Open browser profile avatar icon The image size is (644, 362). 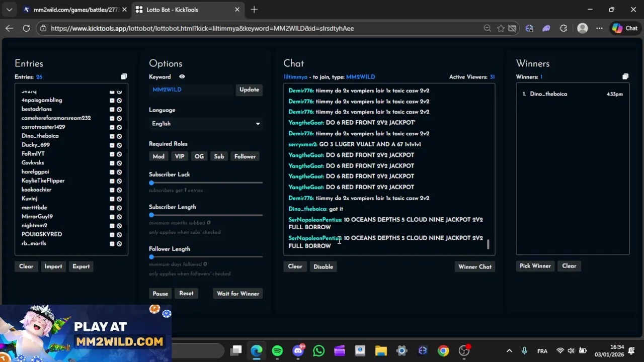582,28
